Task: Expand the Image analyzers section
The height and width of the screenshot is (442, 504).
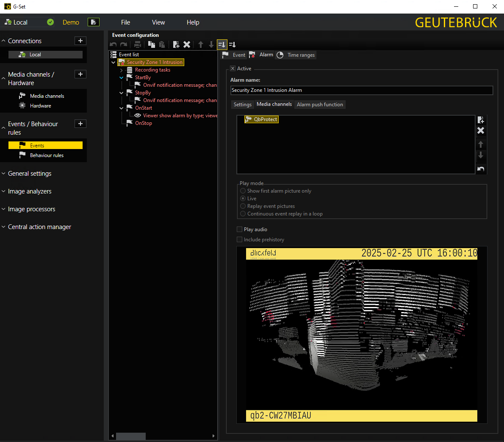Action: pyautogui.click(x=30, y=191)
